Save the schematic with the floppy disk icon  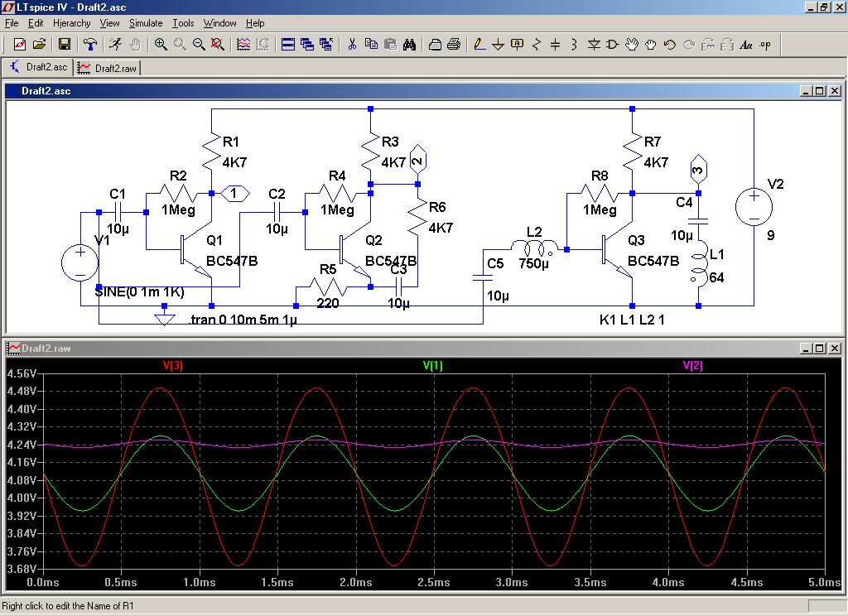65,45
